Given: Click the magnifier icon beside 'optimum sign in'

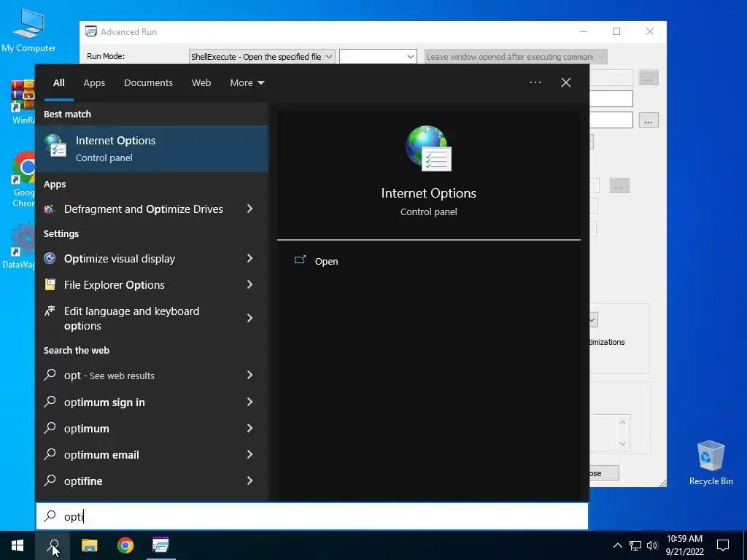Looking at the screenshot, I should (50, 402).
